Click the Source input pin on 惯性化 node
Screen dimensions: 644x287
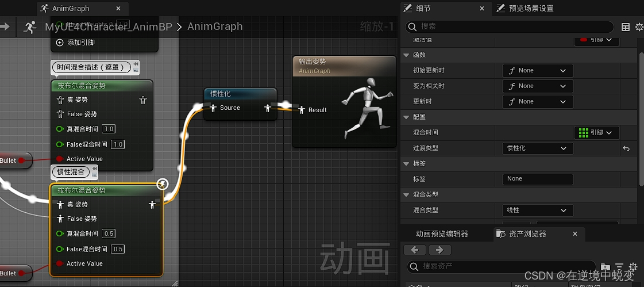[213, 108]
